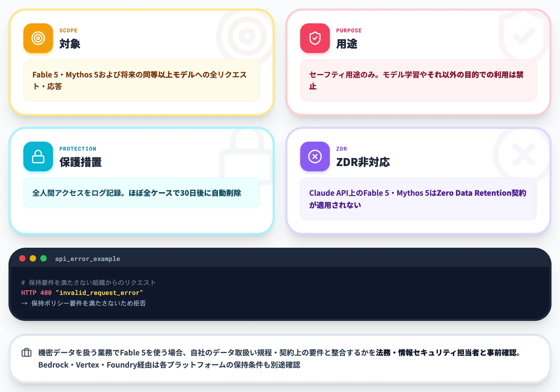Image resolution: width=560 pixels, height=392 pixels.
Task: Click the line 保持ポリシー要件を満たさないため拒否
Action: [x=84, y=303]
